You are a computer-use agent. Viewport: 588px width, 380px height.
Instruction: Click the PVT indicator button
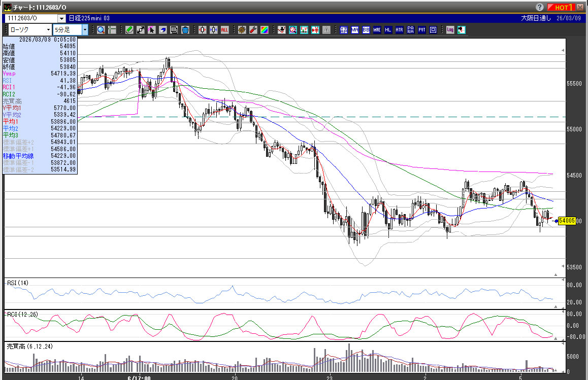pos(422,30)
